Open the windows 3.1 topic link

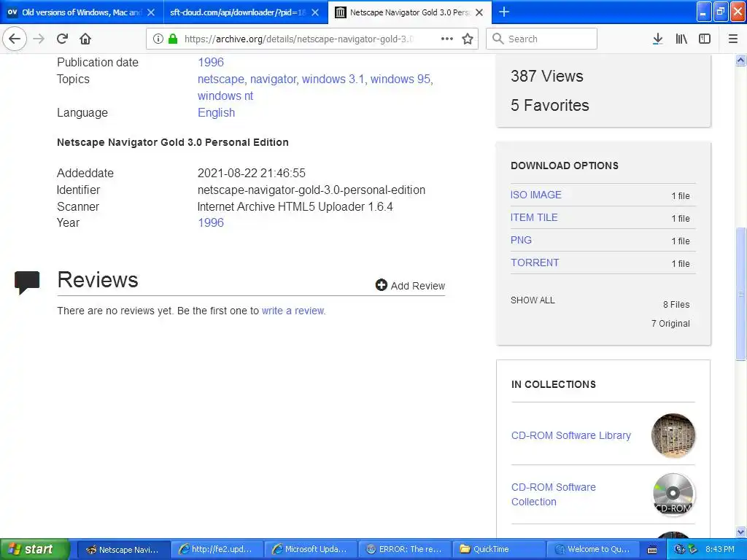(333, 79)
